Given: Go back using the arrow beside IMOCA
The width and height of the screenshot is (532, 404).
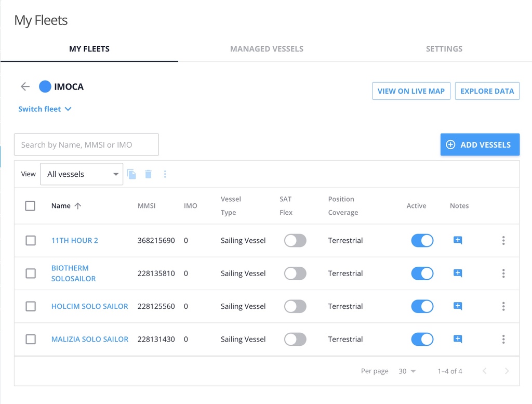Looking at the screenshot, I should (25, 86).
